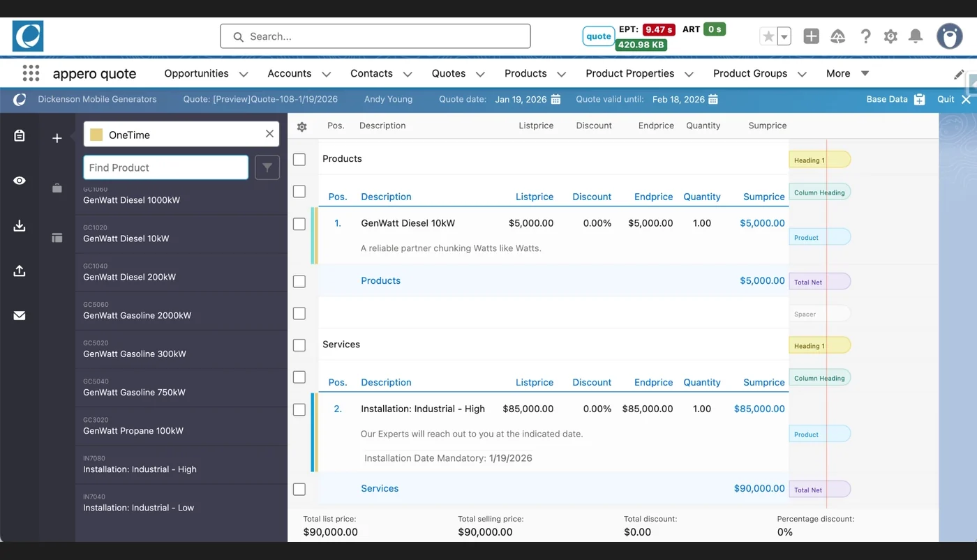This screenshot has height=560, width=977.
Task: Select GenWatt Gasoline 2000kW from product list
Action: pos(181,310)
